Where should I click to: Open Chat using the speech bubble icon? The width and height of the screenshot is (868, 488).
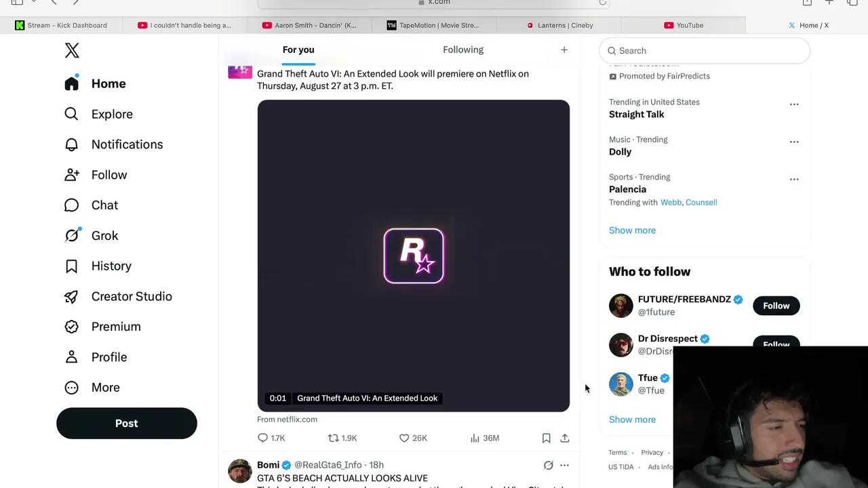(71, 205)
